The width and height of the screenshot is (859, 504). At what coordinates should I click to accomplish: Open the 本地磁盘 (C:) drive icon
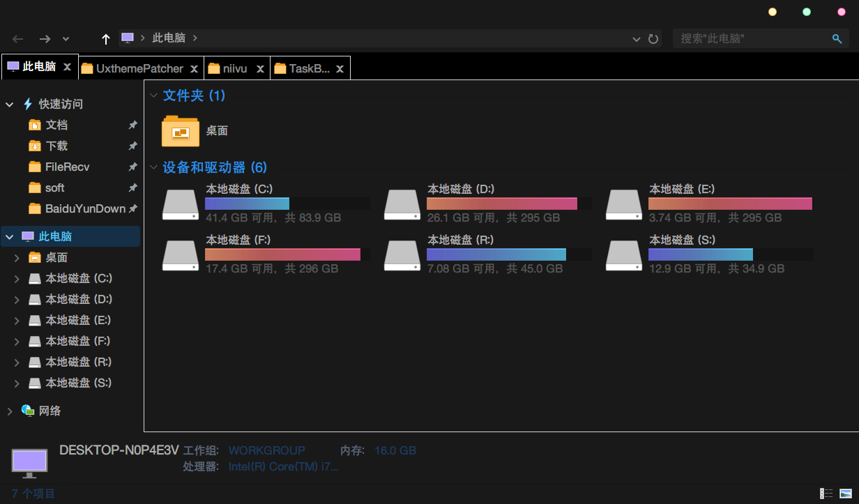181,205
